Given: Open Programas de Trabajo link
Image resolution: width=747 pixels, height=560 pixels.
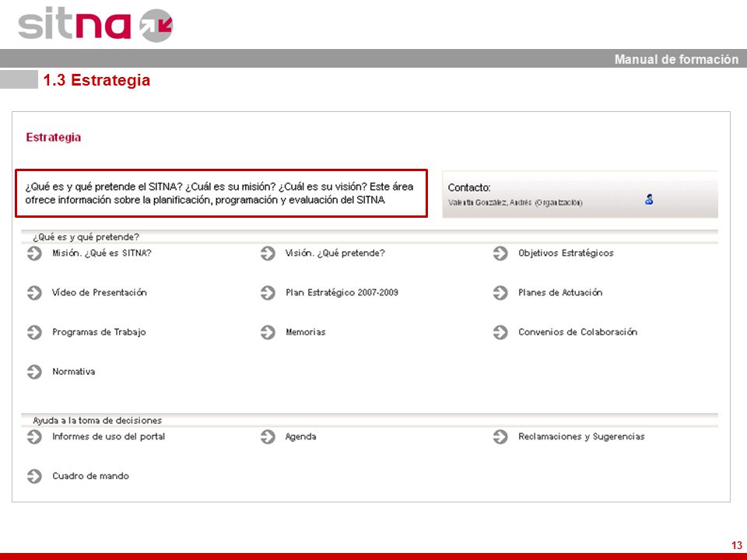Looking at the screenshot, I should tap(99, 332).
